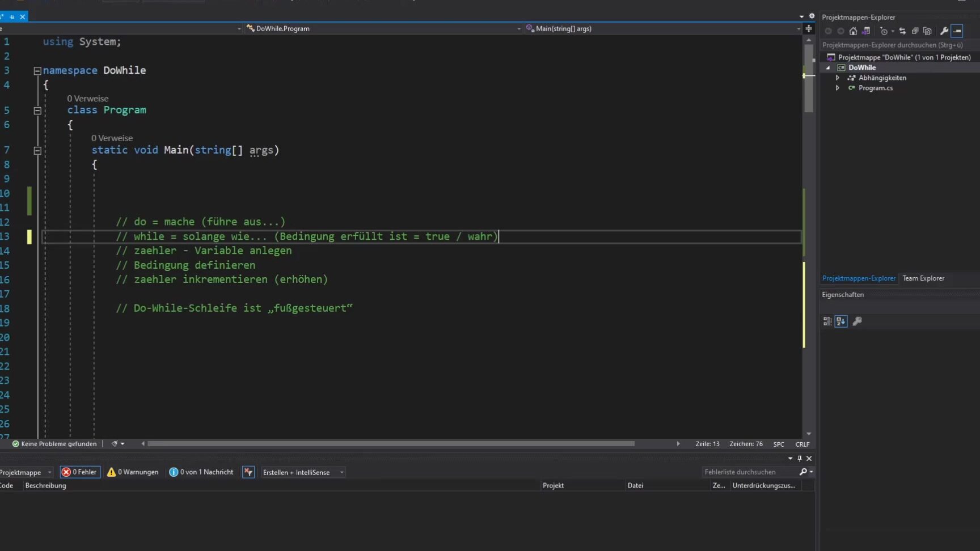Image resolution: width=980 pixels, height=551 pixels.
Task: Open the error list search options dropdown arrow
Action: (x=812, y=472)
